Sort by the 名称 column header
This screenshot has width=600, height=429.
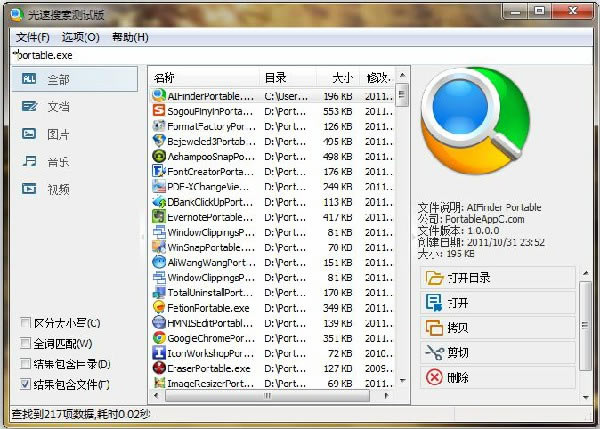point(204,78)
